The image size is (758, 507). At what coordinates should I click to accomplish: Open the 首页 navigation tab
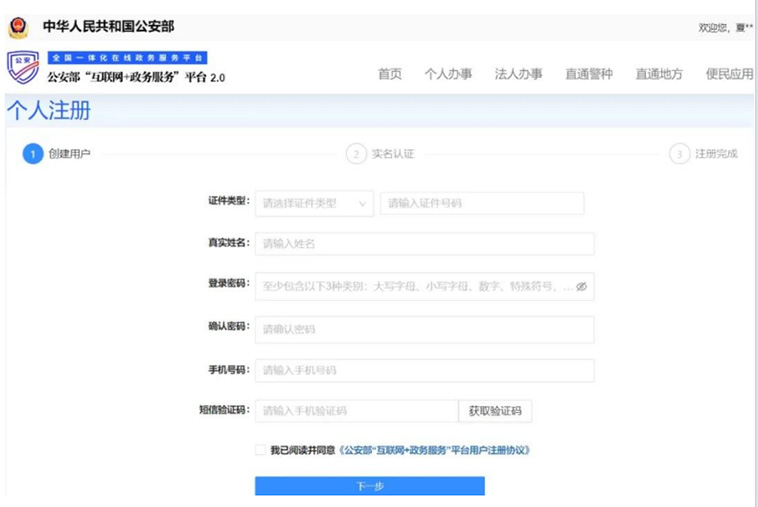(x=389, y=74)
